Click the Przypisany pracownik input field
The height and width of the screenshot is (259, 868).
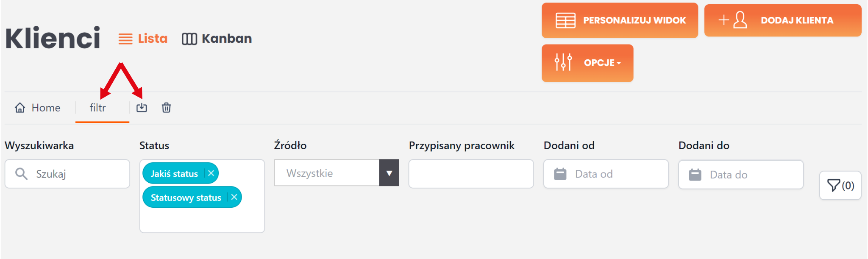tap(471, 174)
